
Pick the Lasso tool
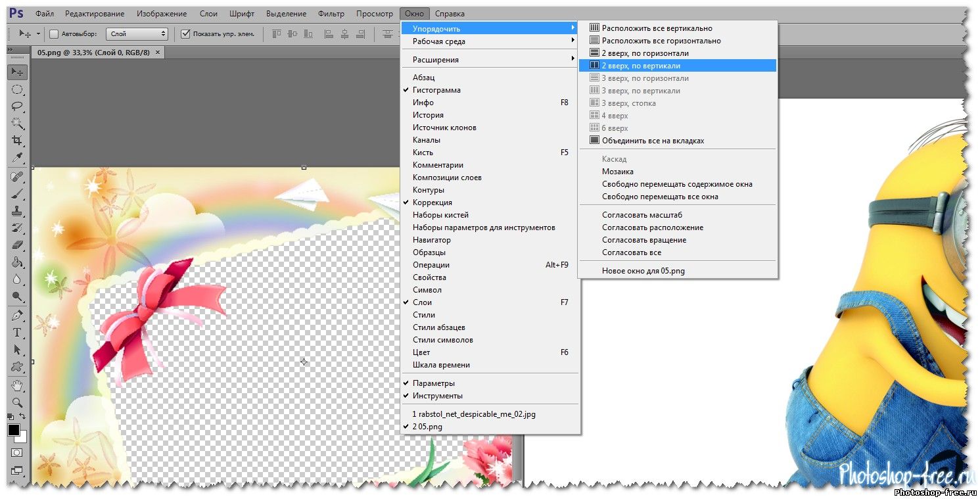[x=17, y=107]
